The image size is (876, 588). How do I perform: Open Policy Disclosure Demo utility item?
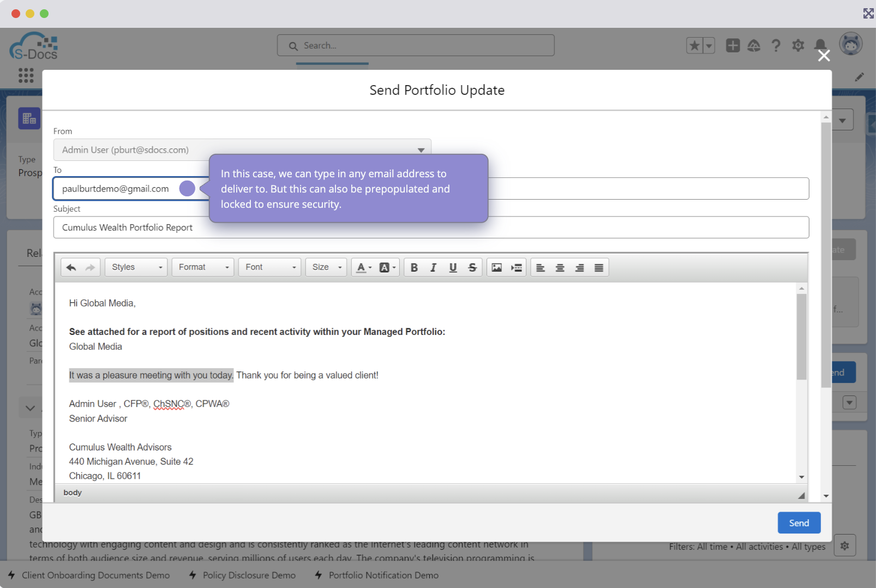(x=242, y=575)
